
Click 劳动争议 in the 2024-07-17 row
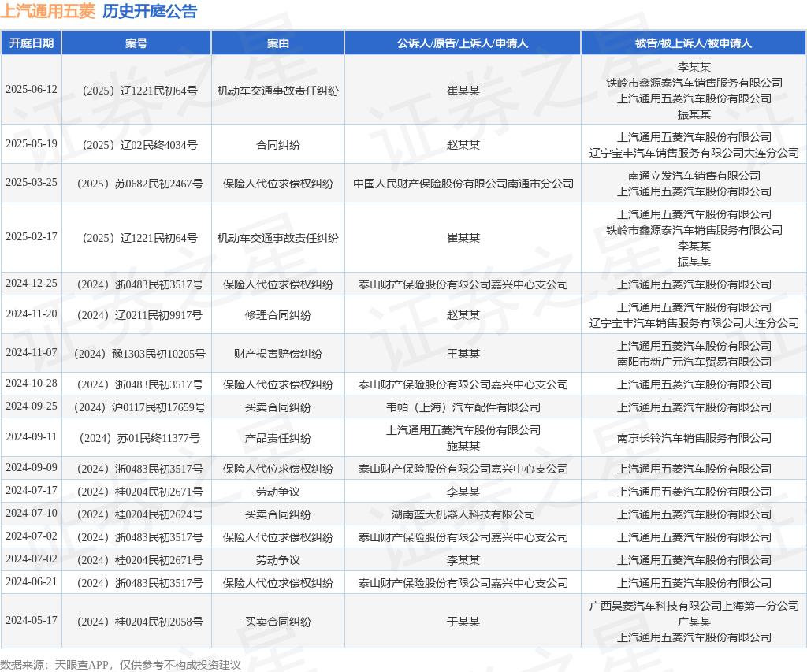point(278,492)
